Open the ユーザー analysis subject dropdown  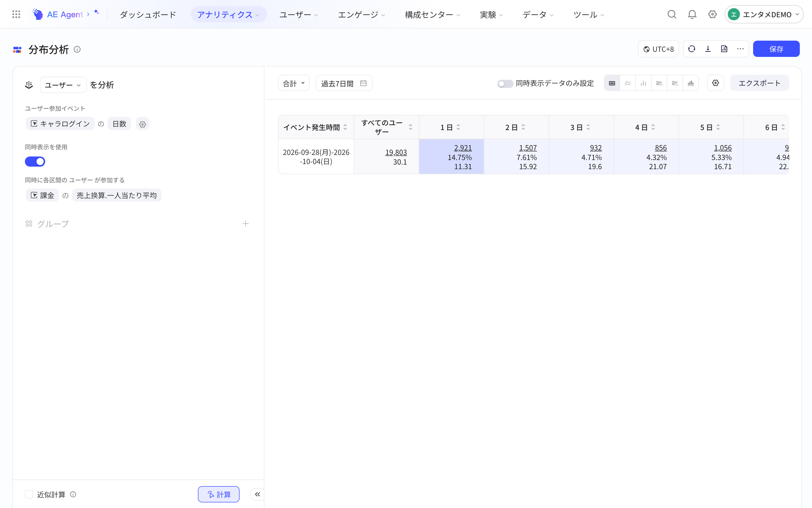coord(63,85)
